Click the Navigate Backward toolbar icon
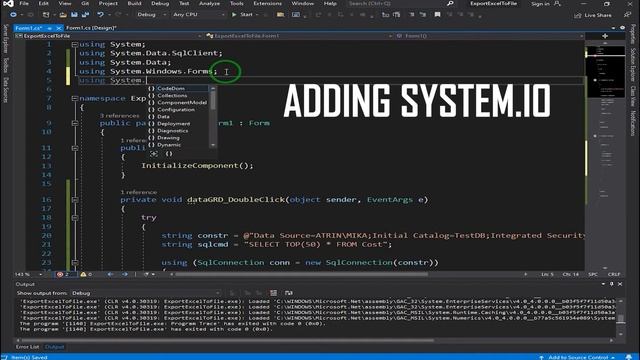The image size is (640, 360). [13, 15]
